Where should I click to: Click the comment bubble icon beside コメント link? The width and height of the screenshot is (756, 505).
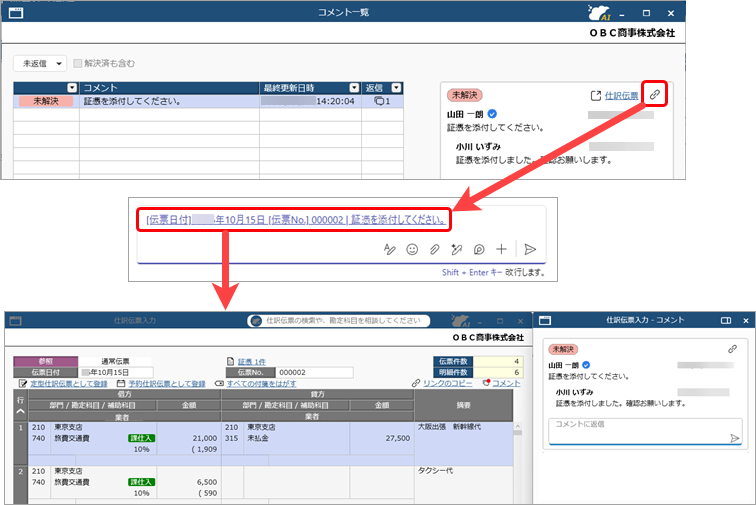click(486, 382)
